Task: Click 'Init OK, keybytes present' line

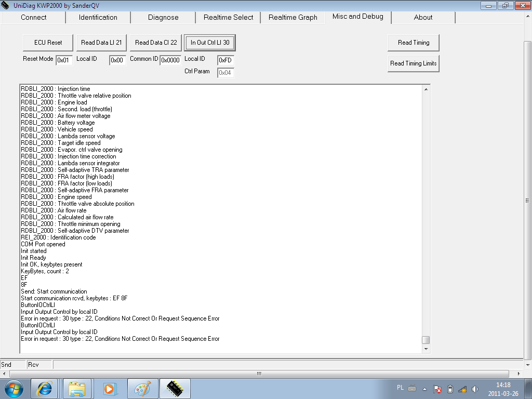Action: pos(51,264)
